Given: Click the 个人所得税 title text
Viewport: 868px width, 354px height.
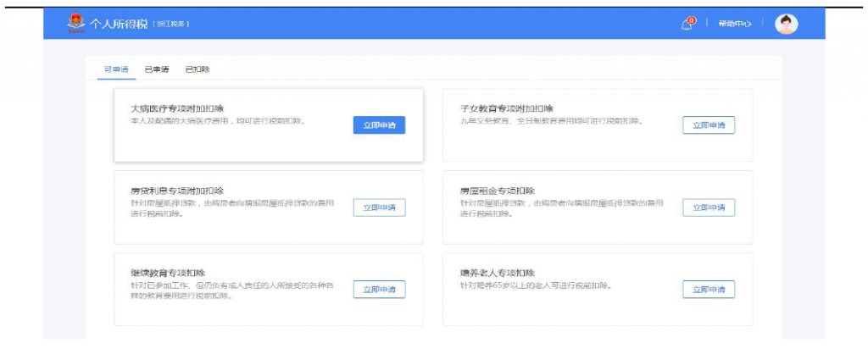Looking at the screenshot, I should point(119,25).
